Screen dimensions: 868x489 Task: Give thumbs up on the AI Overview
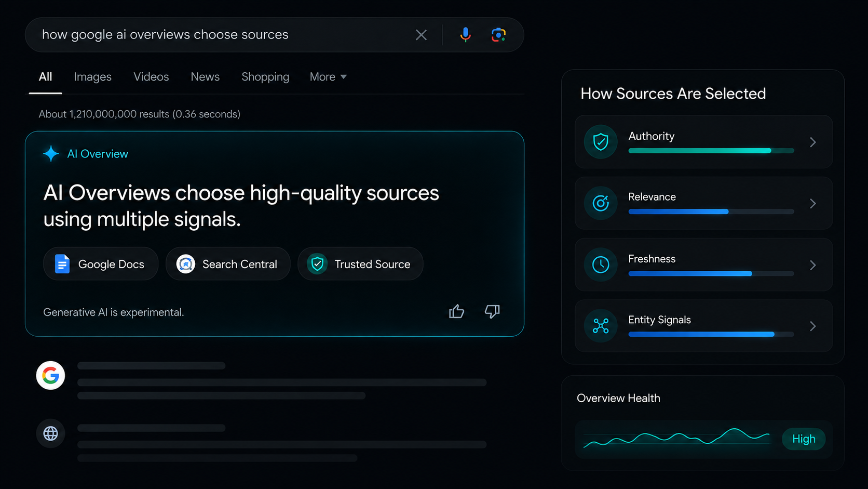coord(456,311)
